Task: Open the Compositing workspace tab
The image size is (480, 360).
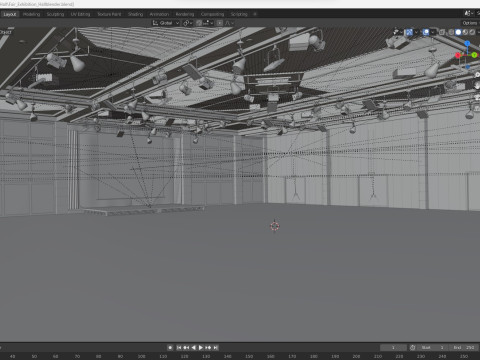Action: 212,14
